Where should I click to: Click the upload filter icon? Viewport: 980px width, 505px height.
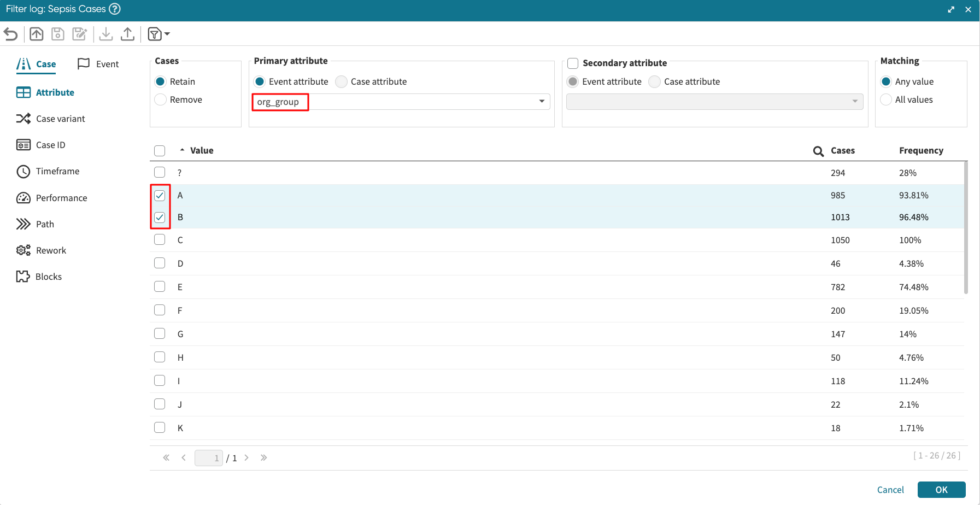tap(127, 34)
